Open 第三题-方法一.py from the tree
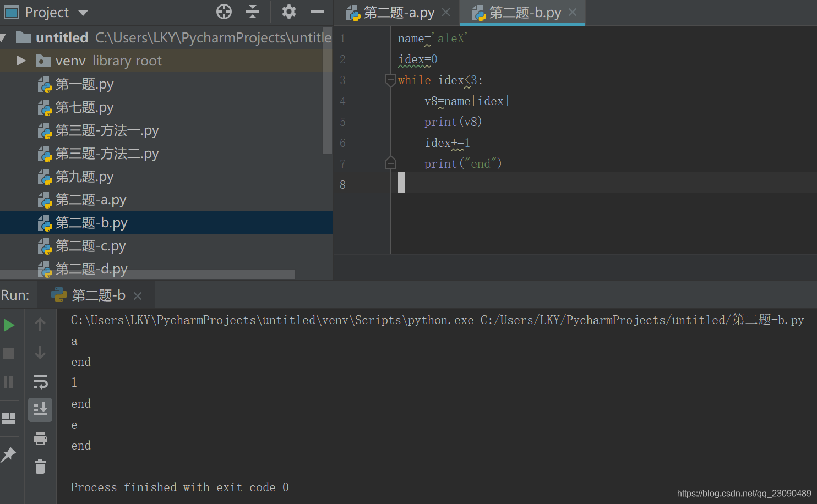This screenshot has width=817, height=504. pos(107,130)
